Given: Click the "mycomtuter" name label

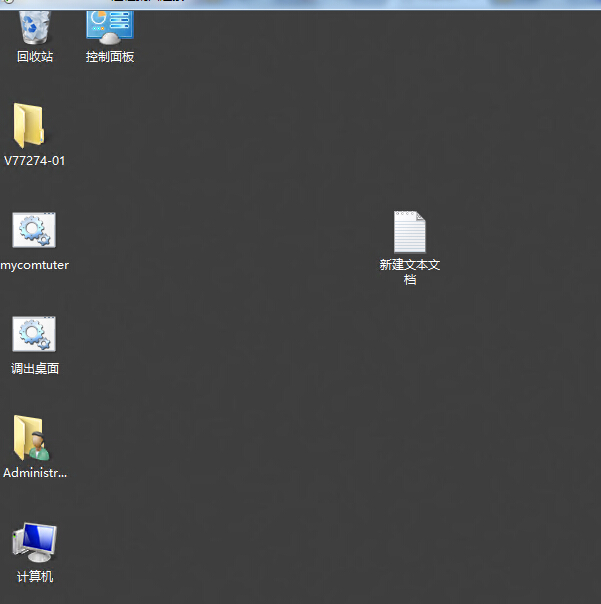Looking at the screenshot, I should click(35, 265).
